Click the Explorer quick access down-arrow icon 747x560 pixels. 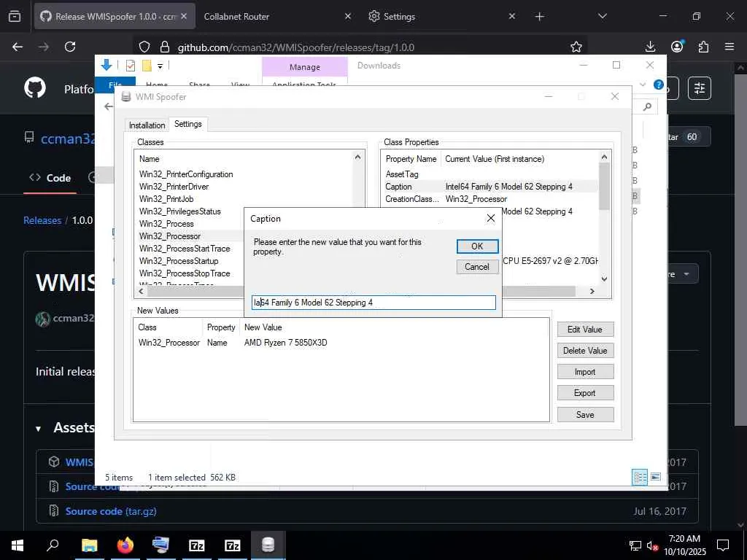pos(107,65)
